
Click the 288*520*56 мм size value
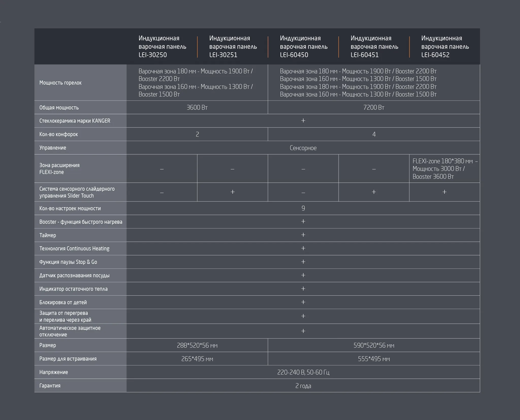point(197,346)
